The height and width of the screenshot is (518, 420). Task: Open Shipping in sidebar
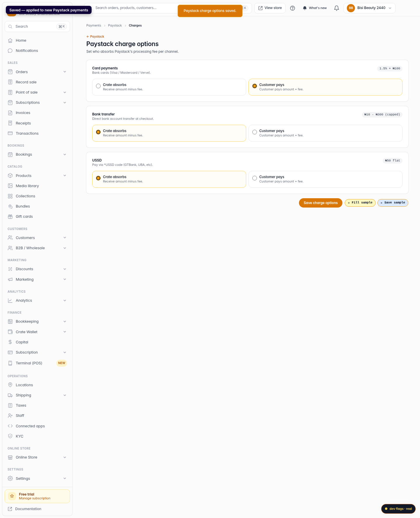(37, 395)
